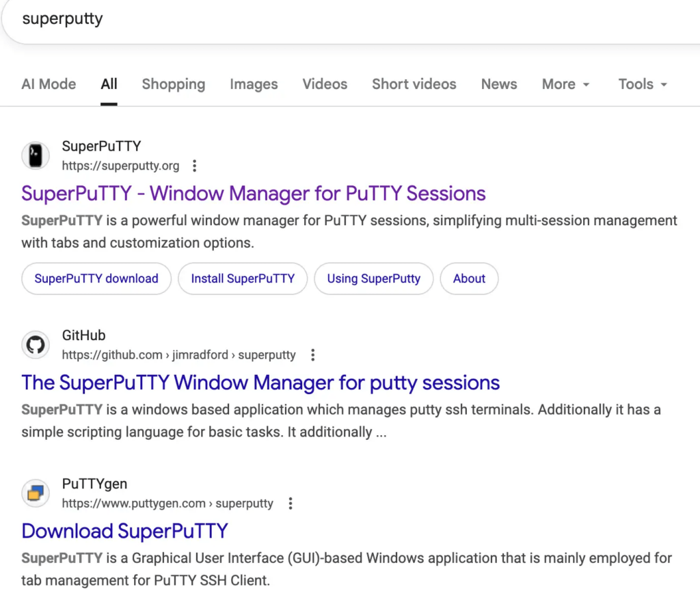The image size is (700, 600).
Task: Click the GitHub octocat favicon
Action: (36, 345)
